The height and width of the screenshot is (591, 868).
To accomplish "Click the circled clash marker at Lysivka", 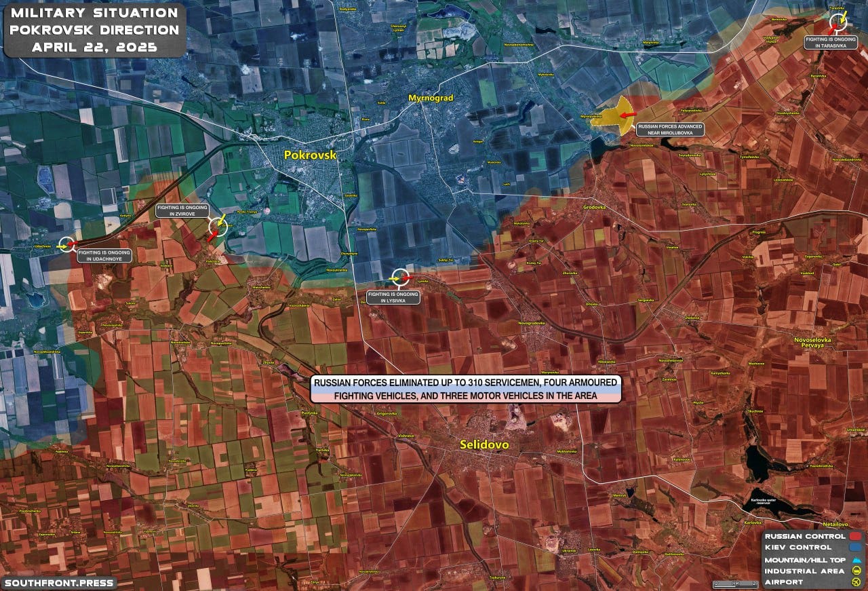I will click(x=401, y=277).
